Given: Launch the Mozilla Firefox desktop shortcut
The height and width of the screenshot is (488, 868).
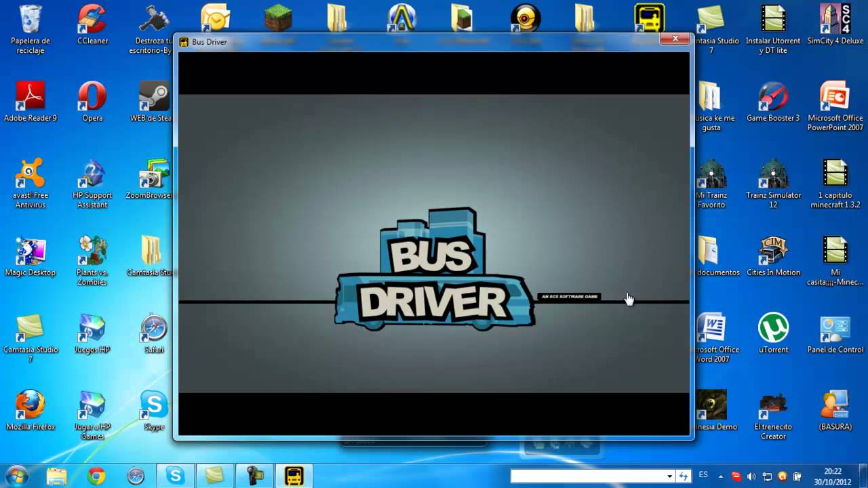Looking at the screenshot, I should click(31, 411).
